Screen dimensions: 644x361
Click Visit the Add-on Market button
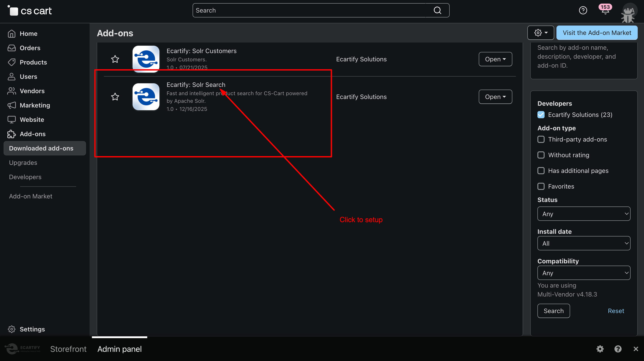(597, 33)
